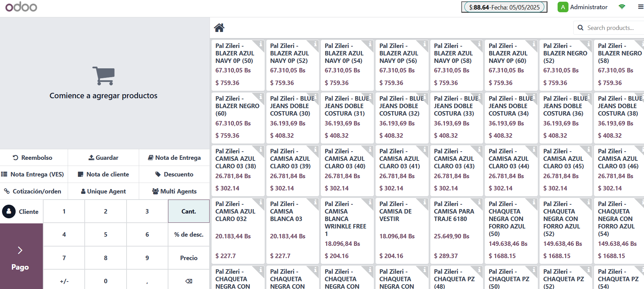Activate Cant. quantity mode
The image size is (644, 289).
(188, 211)
